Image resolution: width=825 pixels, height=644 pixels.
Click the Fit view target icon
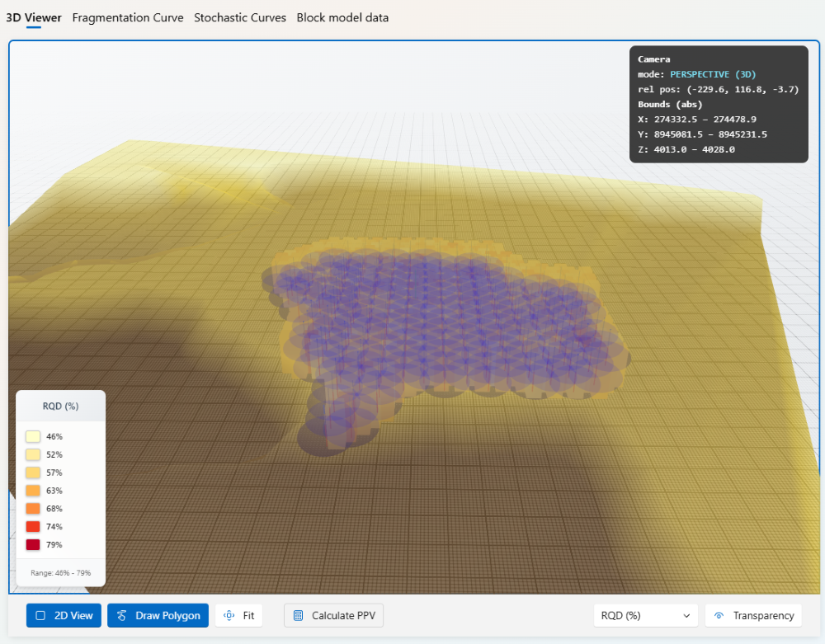(x=230, y=615)
